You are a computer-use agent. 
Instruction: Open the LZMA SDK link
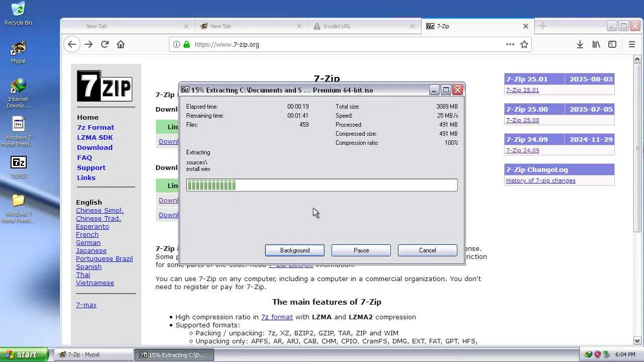pyautogui.click(x=95, y=137)
